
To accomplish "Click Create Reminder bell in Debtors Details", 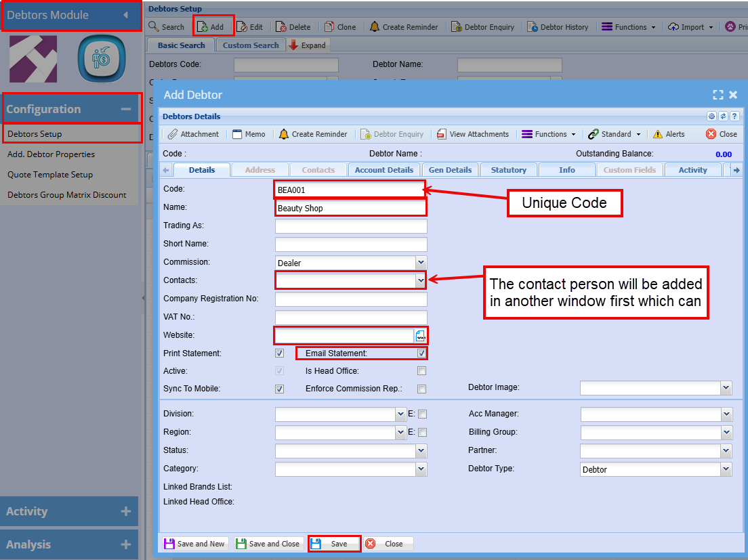I will coord(284,134).
